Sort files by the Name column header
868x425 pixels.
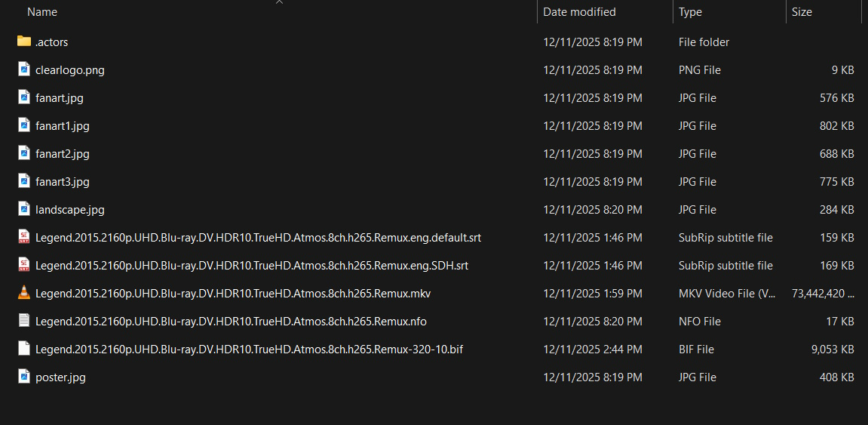(x=42, y=12)
